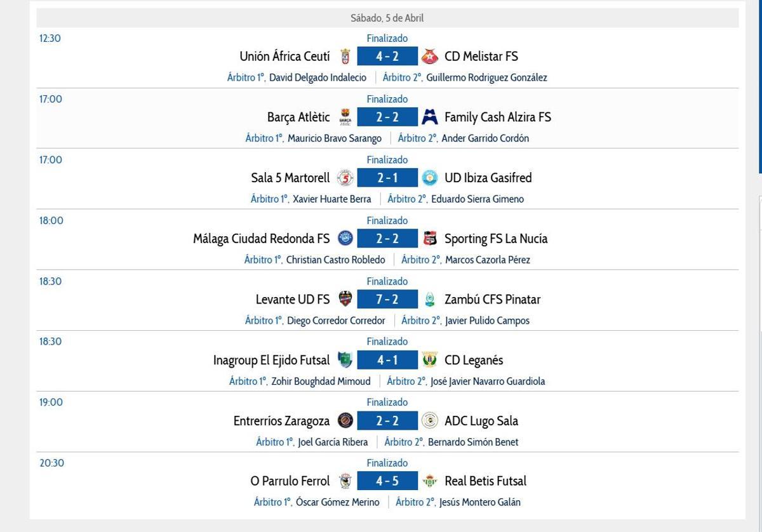Screen dimensions: 762x532
Task: Click Finalizado on the 12:30 match
Action: point(387,38)
